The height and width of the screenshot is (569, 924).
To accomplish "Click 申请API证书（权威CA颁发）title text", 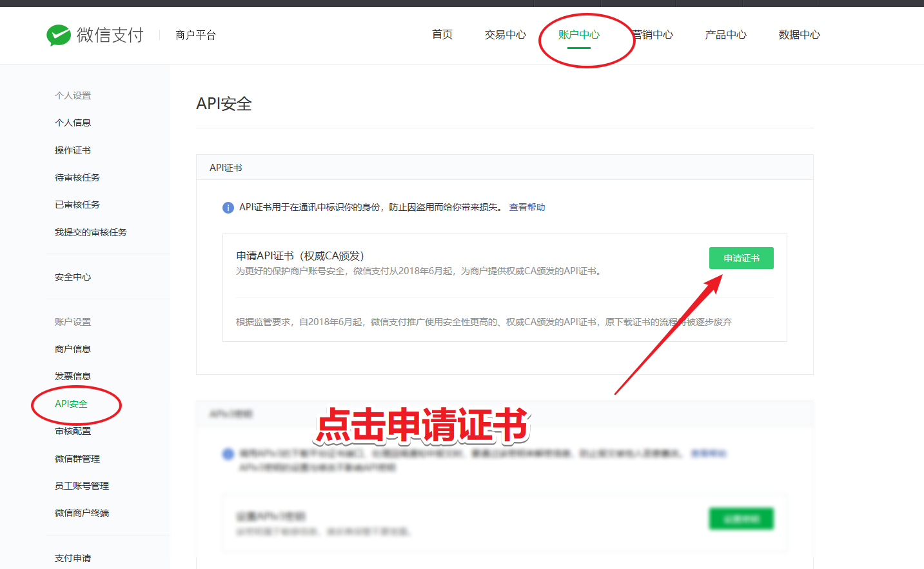I will click(300, 256).
